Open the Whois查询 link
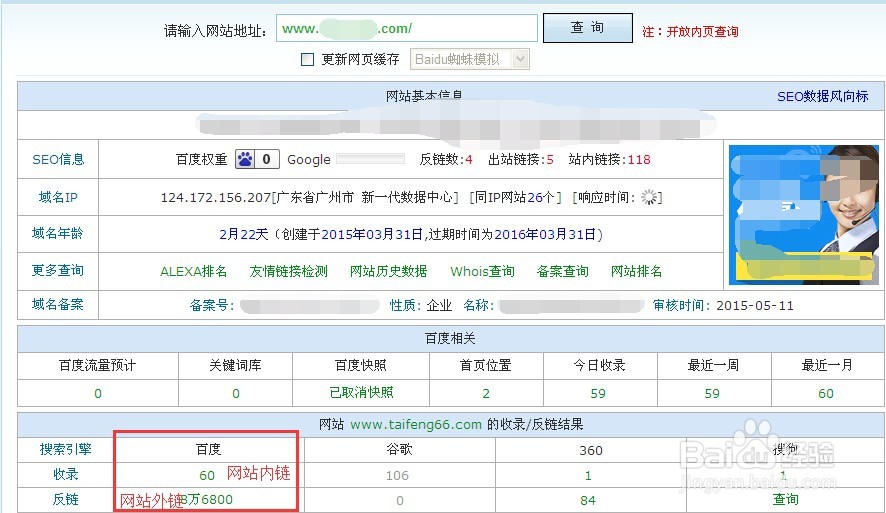Screen dimensions: 886x513 point(482,271)
